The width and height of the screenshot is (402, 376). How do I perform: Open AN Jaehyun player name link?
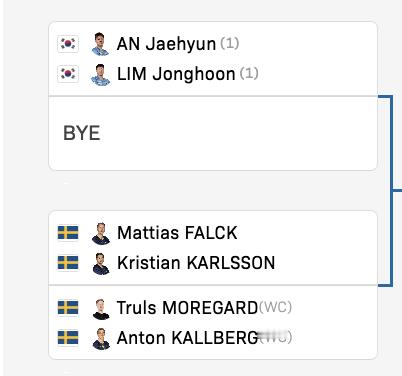[x=166, y=44]
